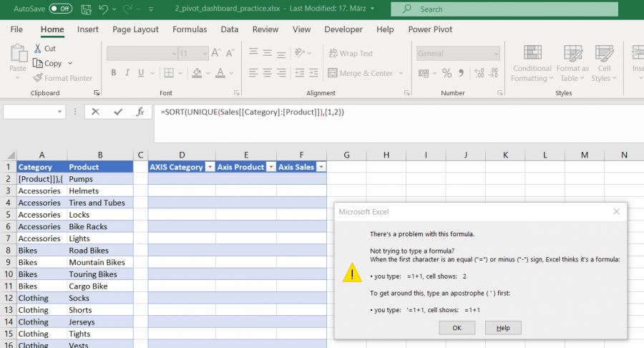
Task: Switch to the Formulas tab
Action: (190, 29)
